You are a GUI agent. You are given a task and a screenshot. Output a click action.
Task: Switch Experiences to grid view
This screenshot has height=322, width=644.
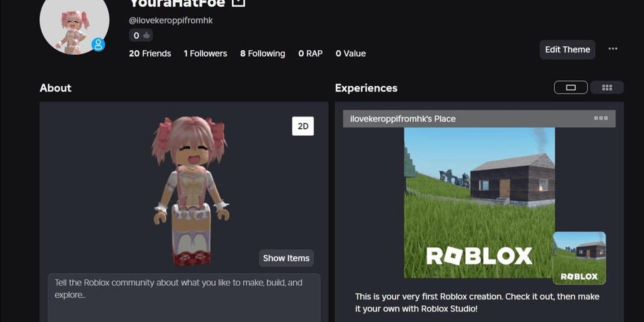[x=607, y=87]
